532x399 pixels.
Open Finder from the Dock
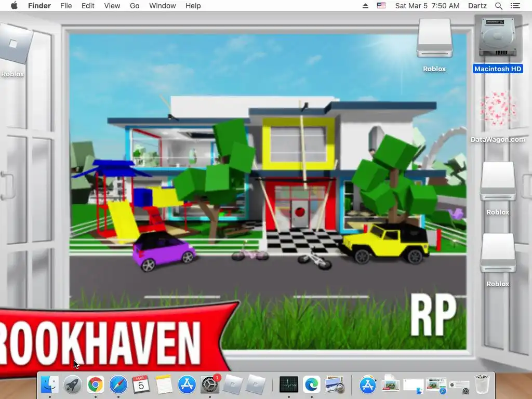click(x=49, y=385)
